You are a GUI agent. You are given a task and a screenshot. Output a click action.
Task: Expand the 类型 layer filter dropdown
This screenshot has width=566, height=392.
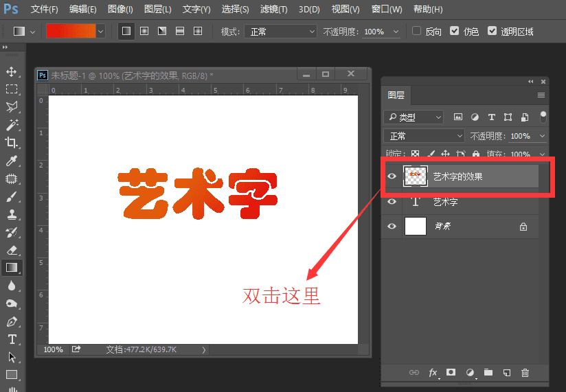click(414, 117)
